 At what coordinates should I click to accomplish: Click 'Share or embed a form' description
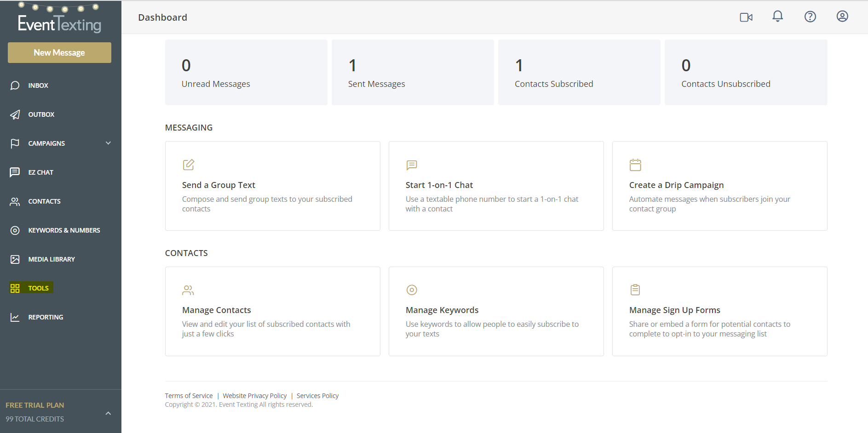click(x=710, y=329)
